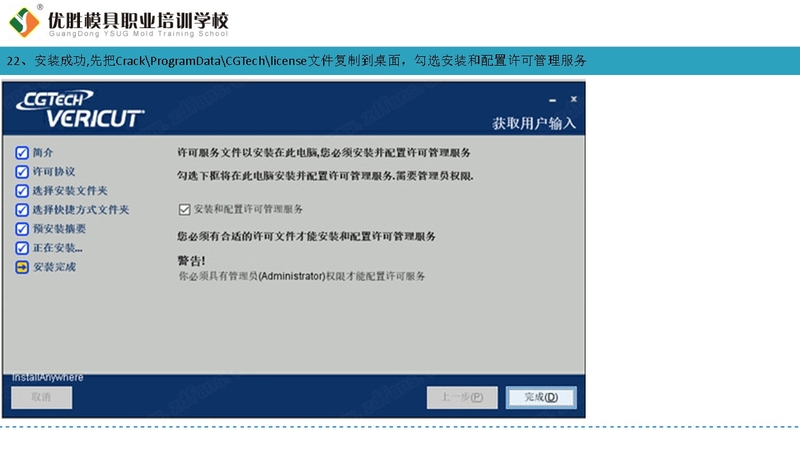Select the 选择安装文件夹 step label
The height and width of the screenshot is (450, 800).
(x=70, y=191)
